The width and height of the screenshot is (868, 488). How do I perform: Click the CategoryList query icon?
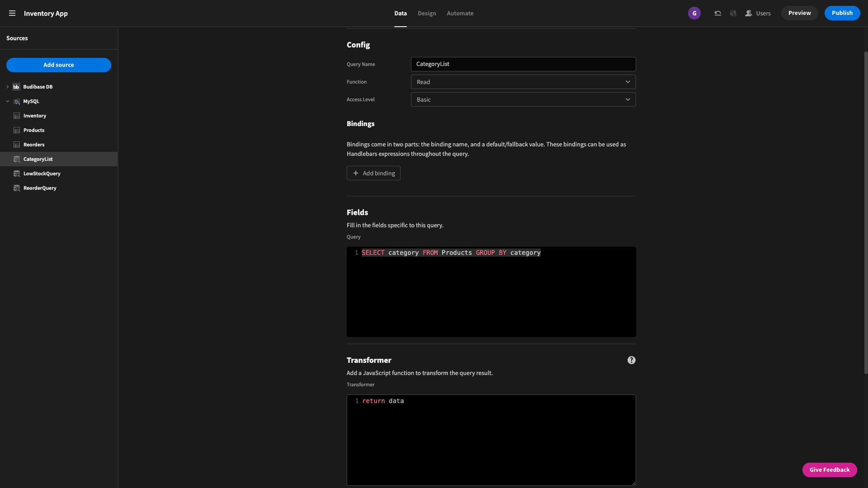point(17,159)
